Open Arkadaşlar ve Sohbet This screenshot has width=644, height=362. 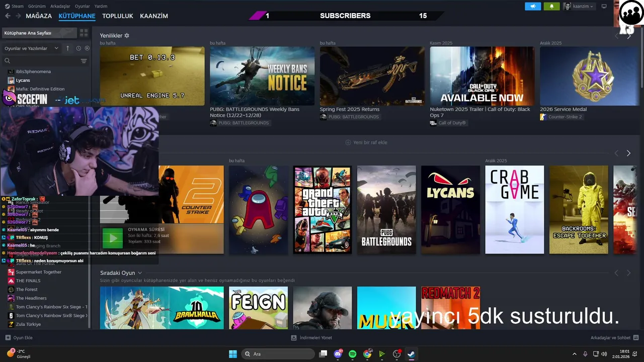click(614, 338)
